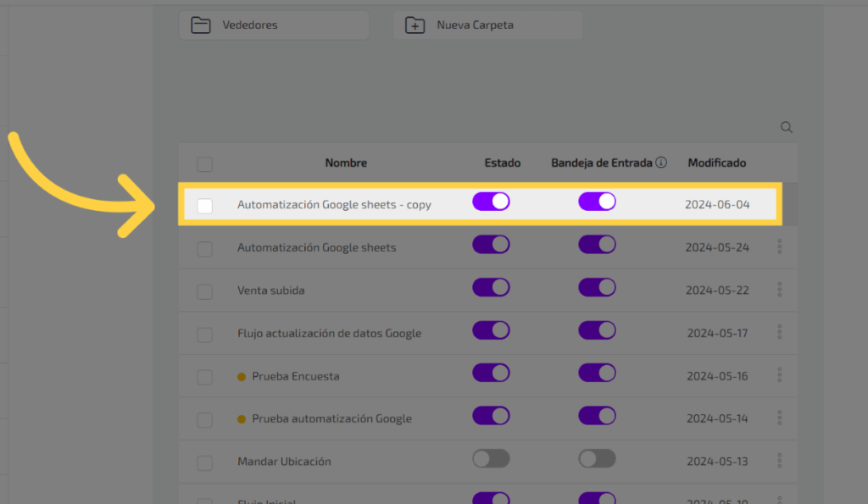Sort by the Modificado column header
Screen dimensions: 868x504
716,163
